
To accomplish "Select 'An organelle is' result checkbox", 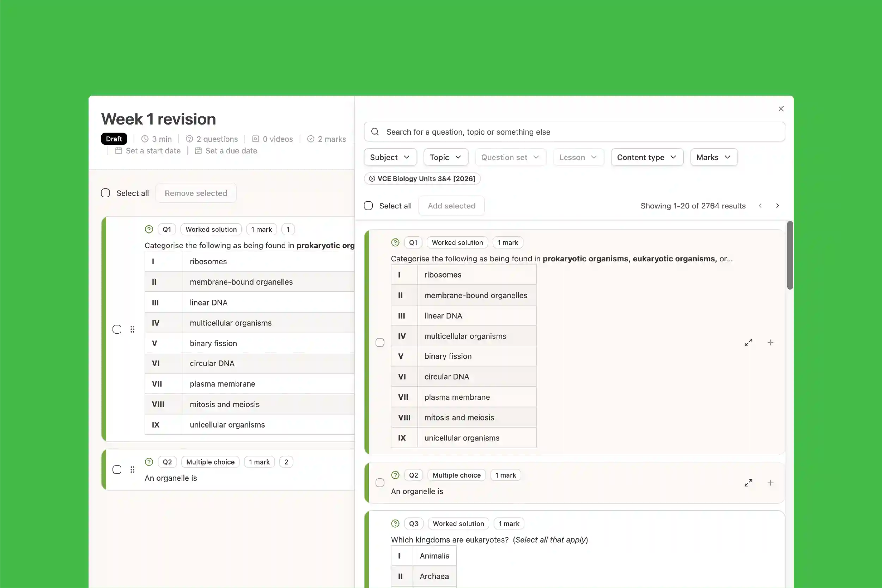I will 380,483.
